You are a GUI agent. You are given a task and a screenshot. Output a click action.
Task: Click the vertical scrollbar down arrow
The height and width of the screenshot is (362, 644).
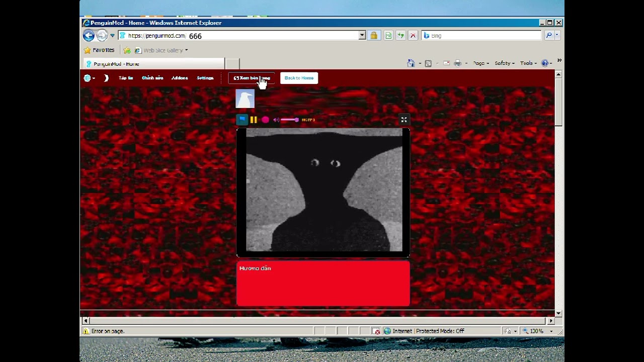pos(558,313)
